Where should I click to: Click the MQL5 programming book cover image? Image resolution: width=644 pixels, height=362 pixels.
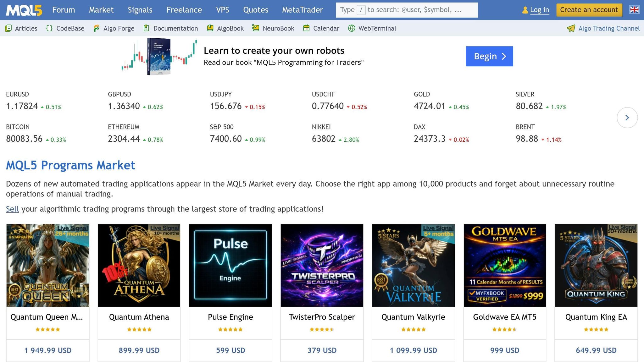[159, 57]
